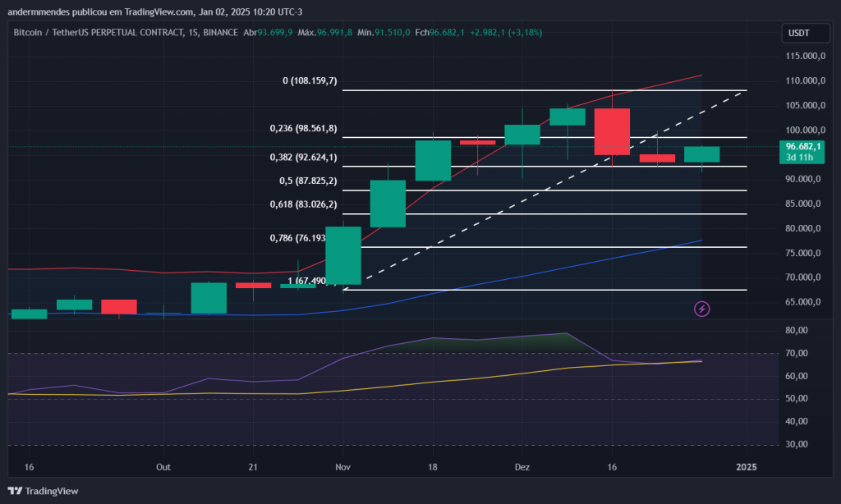Image resolution: width=841 pixels, height=504 pixels.
Task: Click the Dez label on the time axis
Action: 522,467
